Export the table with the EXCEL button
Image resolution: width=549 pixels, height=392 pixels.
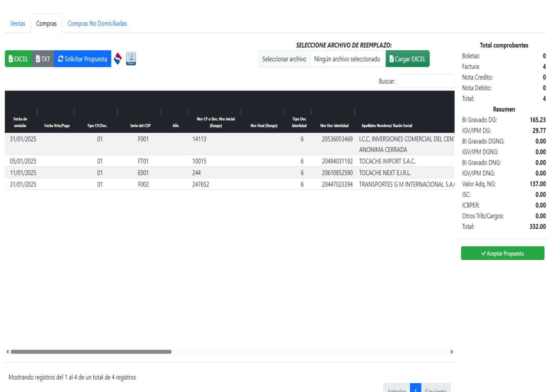pyautogui.click(x=18, y=59)
